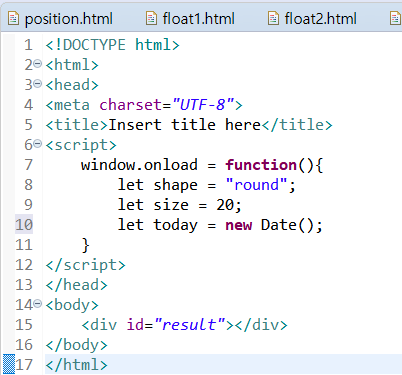The image size is (402, 375).
Task: Click the opening title tag on line 5
Action: pos(77,125)
